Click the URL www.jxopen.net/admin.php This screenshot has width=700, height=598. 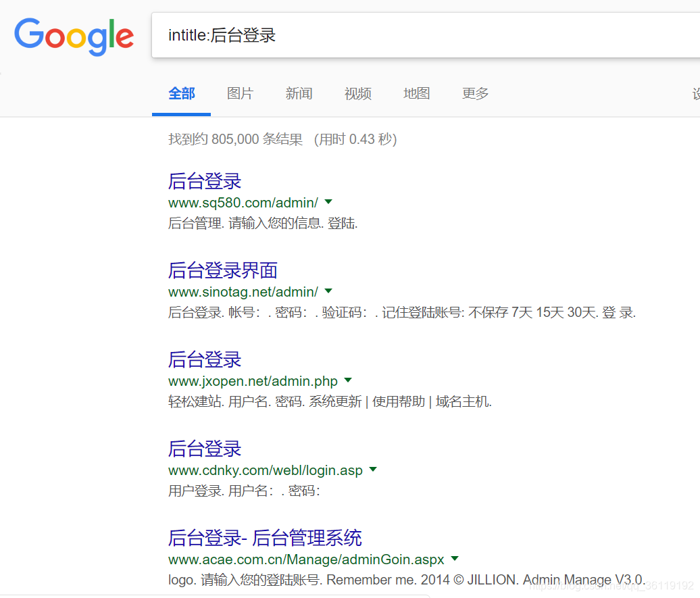pos(253,381)
